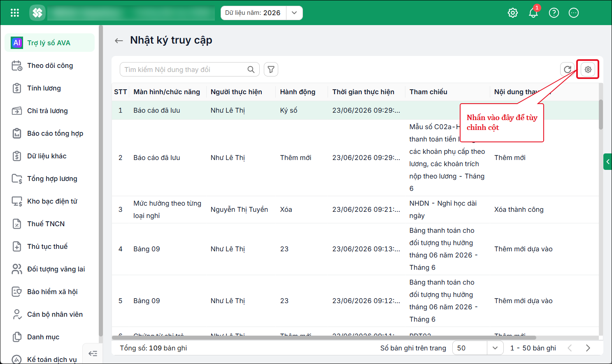Click Mức hưởng theo từng loại nghỉ cell
Image resolution: width=612 pixels, height=364 pixels.
click(x=167, y=209)
